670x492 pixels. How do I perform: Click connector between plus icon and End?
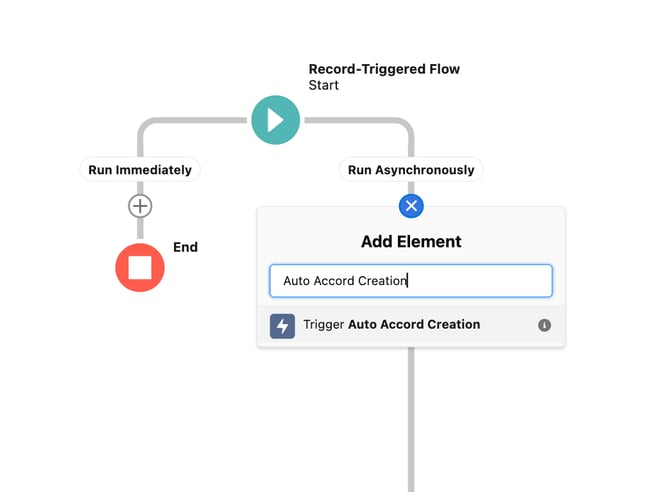(x=140, y=229)
